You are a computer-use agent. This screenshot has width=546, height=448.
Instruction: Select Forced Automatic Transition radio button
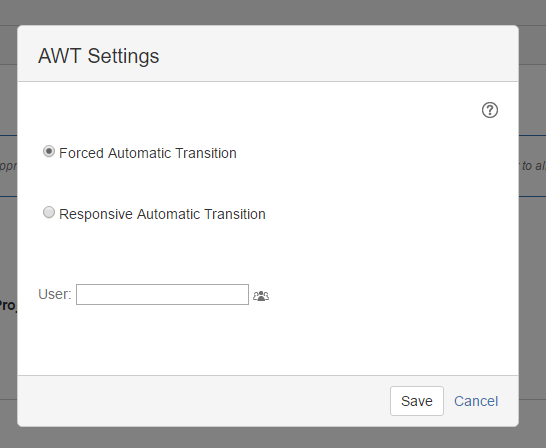pos(49,151)
